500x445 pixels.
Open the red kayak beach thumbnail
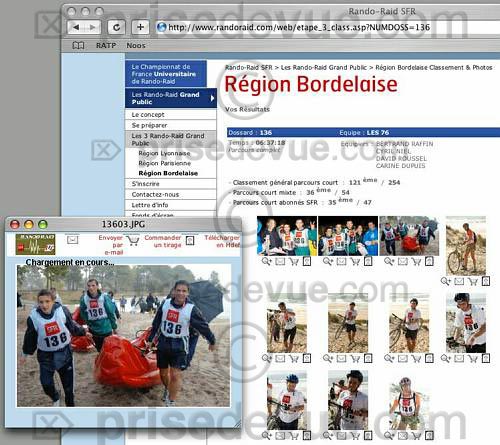(409, 236)
